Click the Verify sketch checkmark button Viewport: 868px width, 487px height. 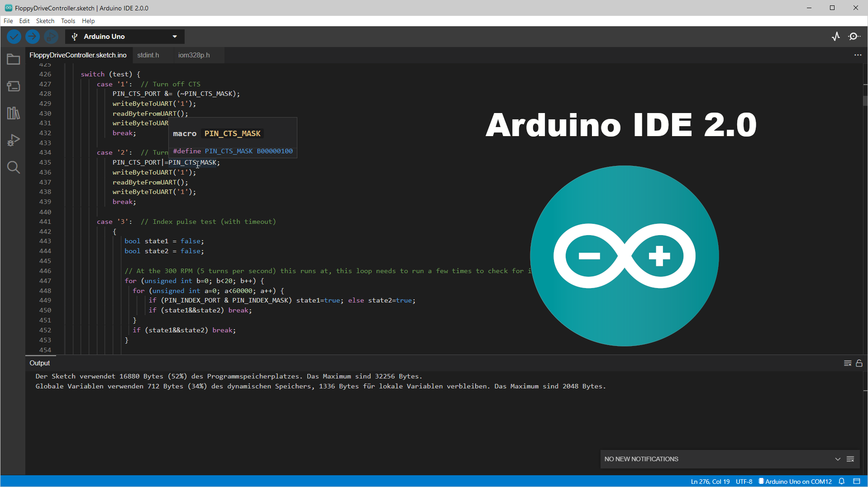pos(14,37)
